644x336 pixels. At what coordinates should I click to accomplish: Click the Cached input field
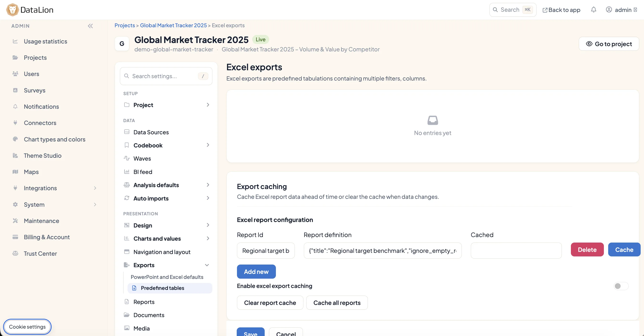point(516,250)
